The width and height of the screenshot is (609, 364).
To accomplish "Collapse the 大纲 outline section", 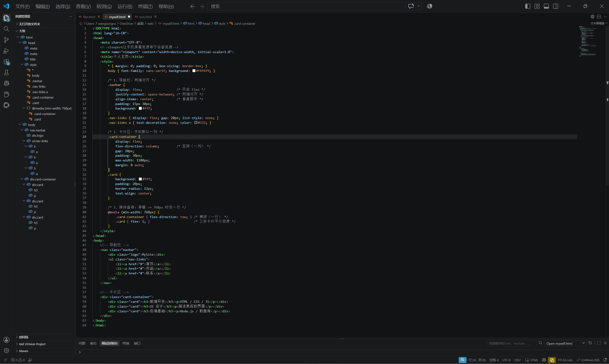I will pyautogui.click(x=17, y=31).
